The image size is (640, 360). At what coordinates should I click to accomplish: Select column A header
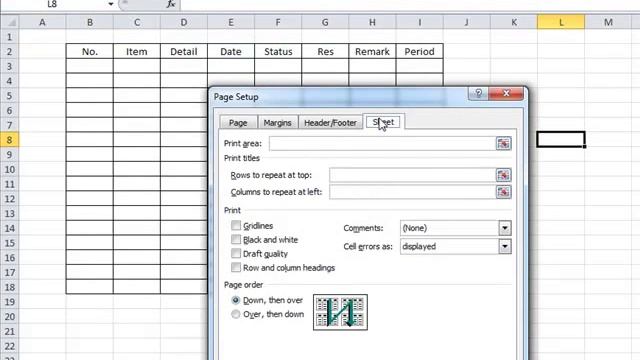click(x=42, y=22)
